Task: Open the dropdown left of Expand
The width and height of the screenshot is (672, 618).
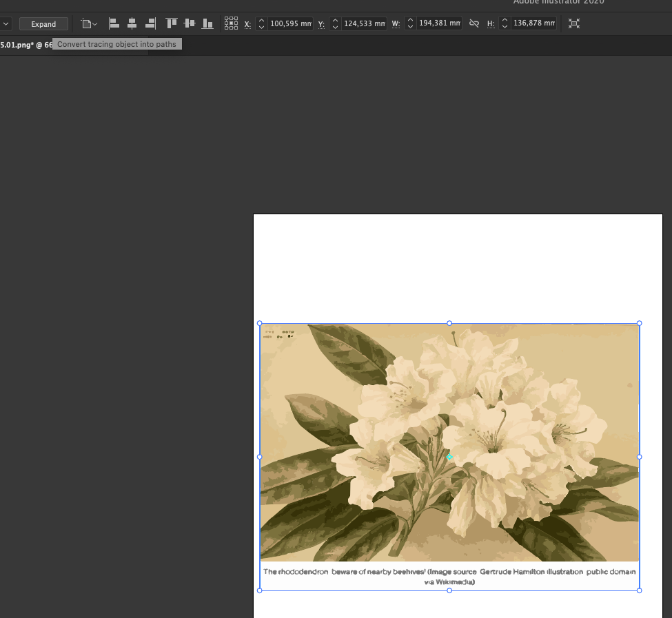Action: [6, 24]
